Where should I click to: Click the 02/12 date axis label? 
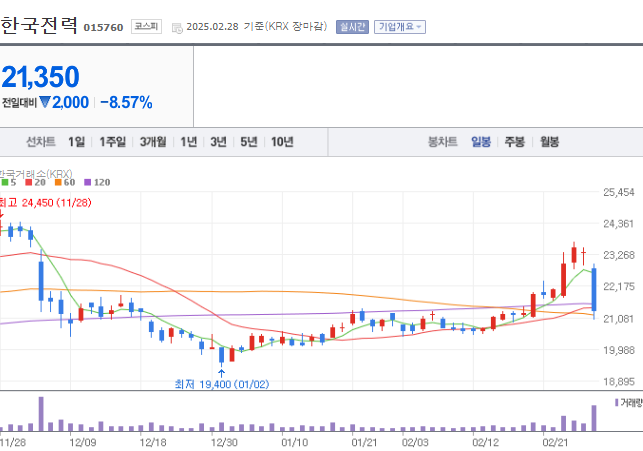tap(486, 442)
